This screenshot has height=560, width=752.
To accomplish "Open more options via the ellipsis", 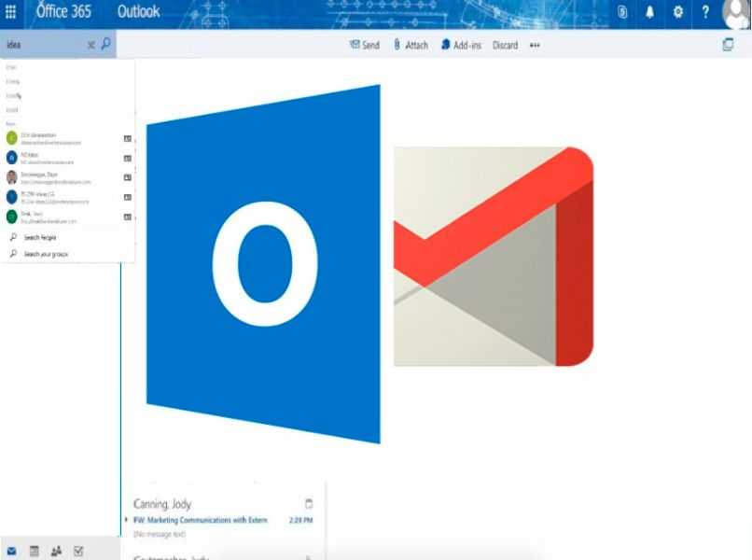I will (535, 45).
